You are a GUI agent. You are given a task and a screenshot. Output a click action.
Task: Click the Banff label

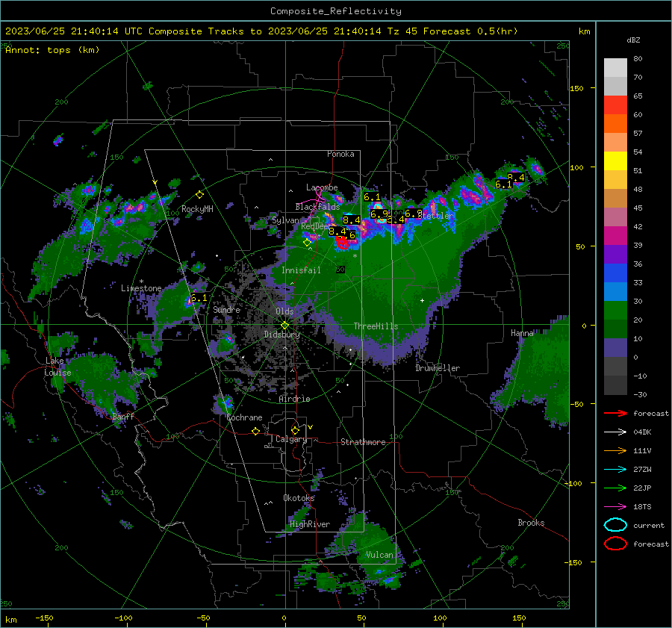[123, 417]
